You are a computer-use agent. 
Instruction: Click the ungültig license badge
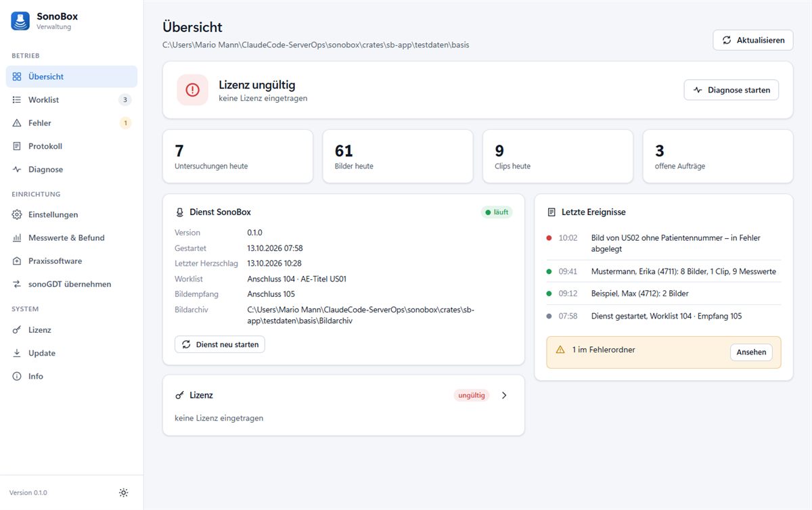pyautogui.click(x=472, y=395)
